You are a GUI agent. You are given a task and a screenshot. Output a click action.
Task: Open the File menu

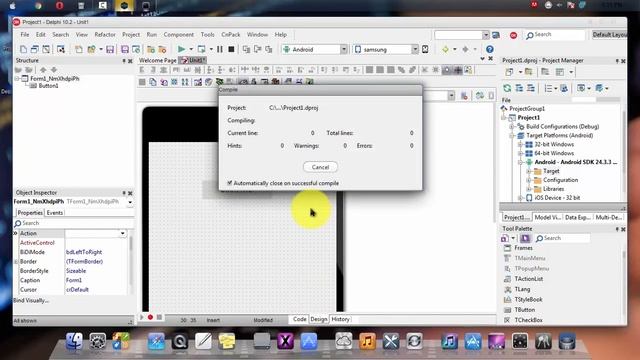[x=25, y=35]
